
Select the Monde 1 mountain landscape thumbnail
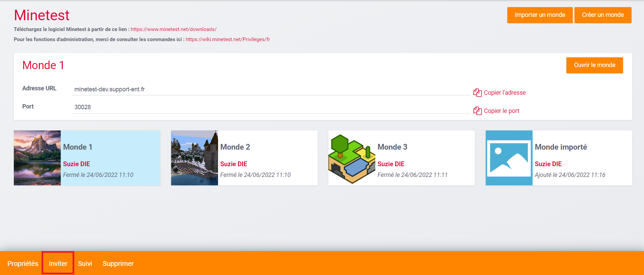click(37, 158)
